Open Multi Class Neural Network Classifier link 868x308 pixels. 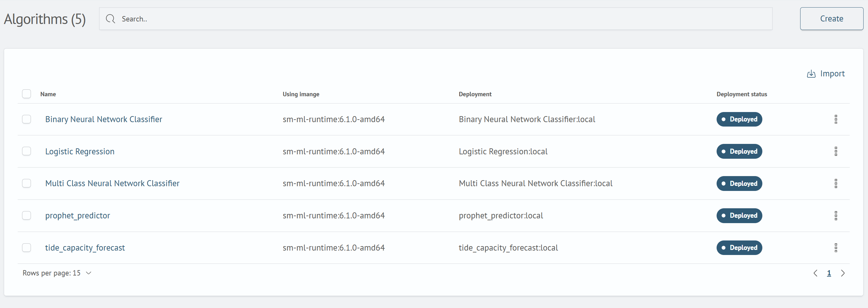click(112, 183)
